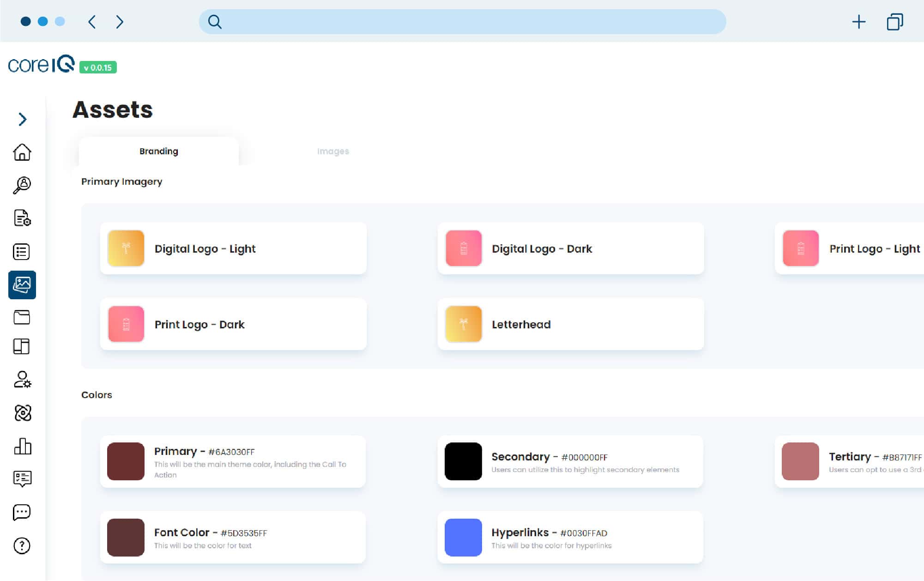Click the Digital Logo - Light thumbnail
The image size is (924, 581).
tap(126, 248)
